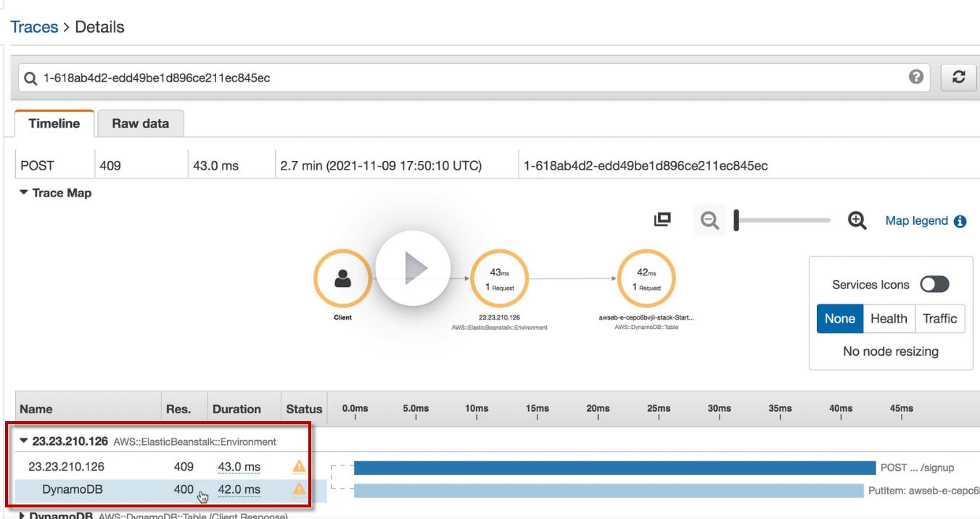Click the ElasticBeanstalk 43ms node

tap(500, 278)
